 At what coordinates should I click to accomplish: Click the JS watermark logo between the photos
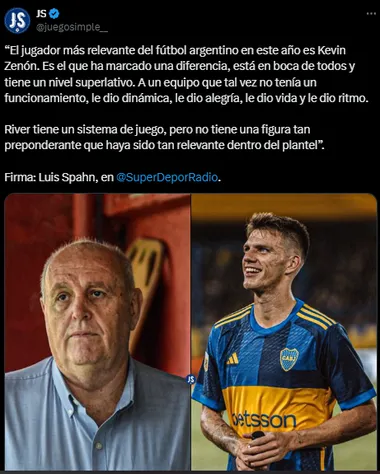click(191, 379)
